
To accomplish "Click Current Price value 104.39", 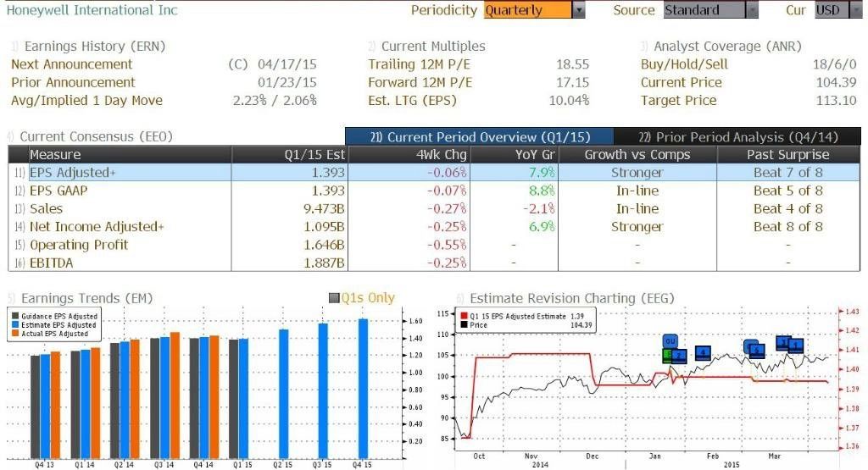I will click(x=836, y=82).
